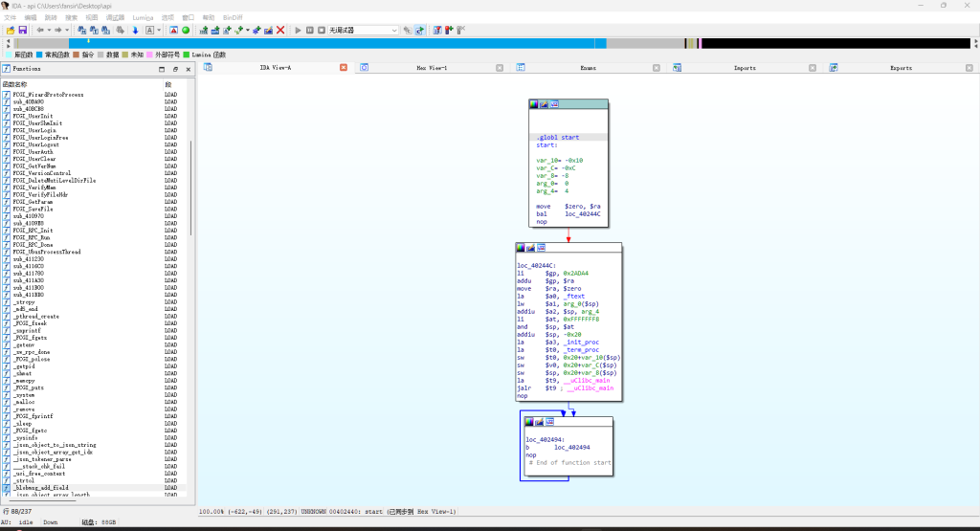Click the blue down-arrow jump icon
The width and height of the screenshot is (980, 531).
click(136, 30)
